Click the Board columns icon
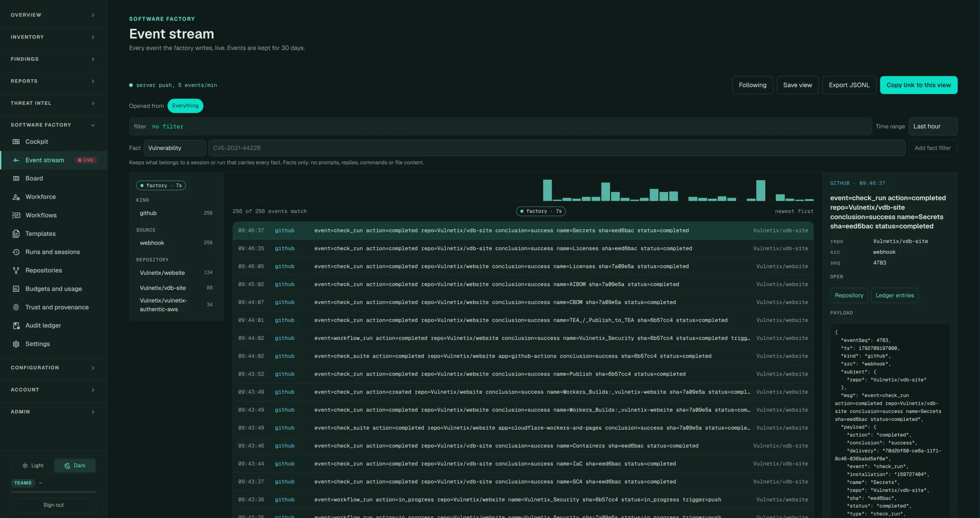Screen dimensions: 980x518 point(16,178)
